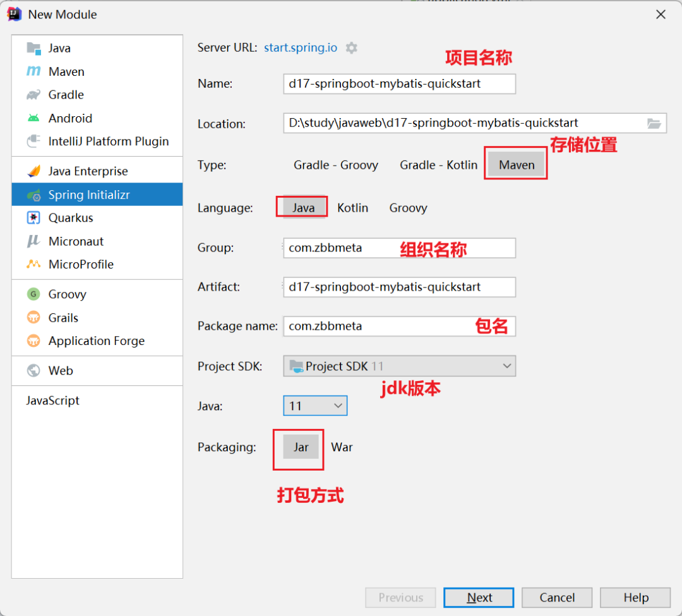Select Micronaut module type
682x616 pixels.
97,241
